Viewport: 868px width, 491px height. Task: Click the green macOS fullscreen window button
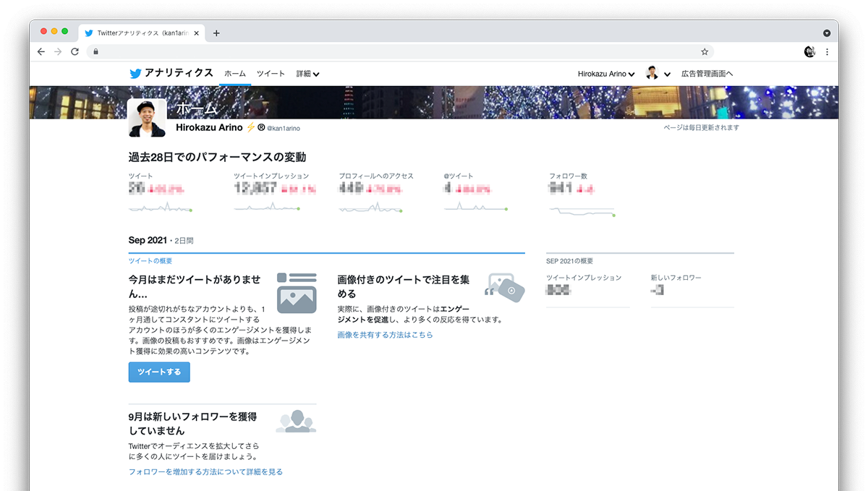point(65,31)
